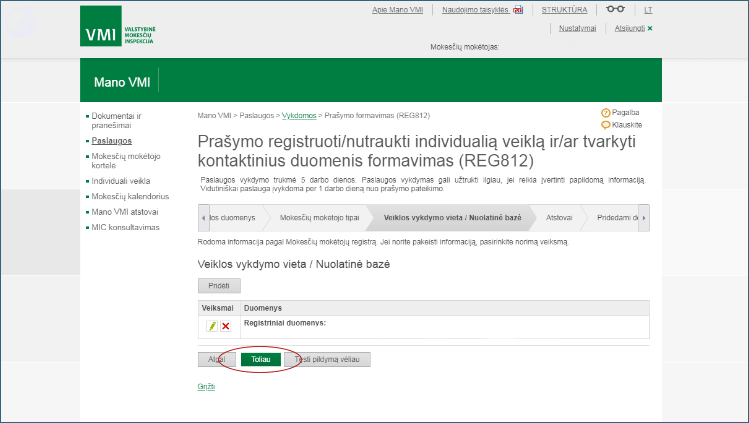The height and width of the screenshot is (423, 749).
Task: Open the Pridedami step tab
Action: tap(616, 218)
